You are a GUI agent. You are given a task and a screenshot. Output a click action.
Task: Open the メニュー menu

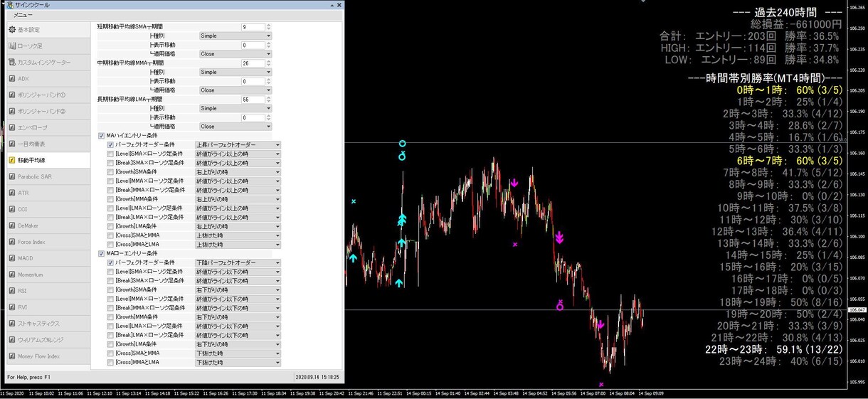[x=23, y=14]
